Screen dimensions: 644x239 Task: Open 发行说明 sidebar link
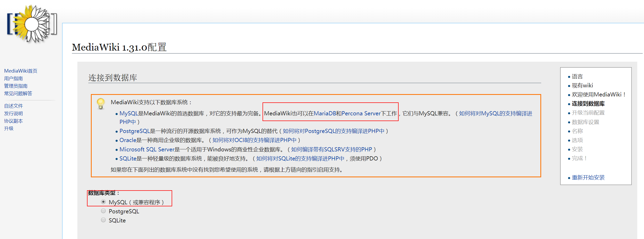pyautogui.click(x=14, y=113)
